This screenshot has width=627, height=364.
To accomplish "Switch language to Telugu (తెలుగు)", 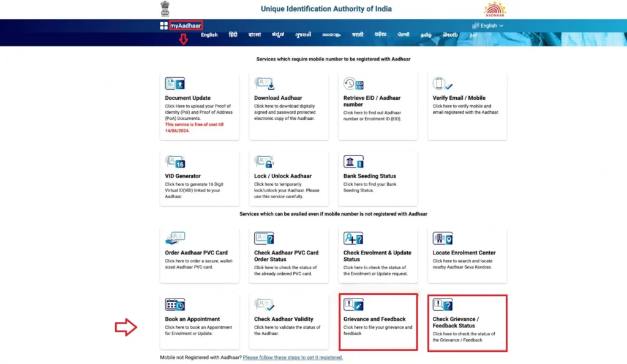I will (450, 35).
